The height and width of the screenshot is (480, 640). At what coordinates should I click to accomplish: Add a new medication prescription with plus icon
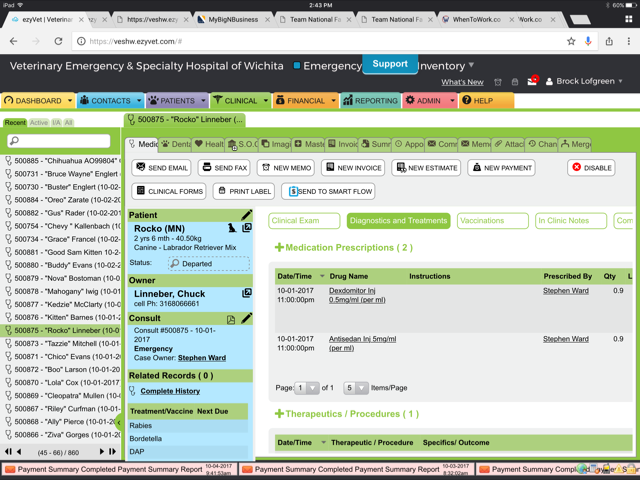(x=280, y=248)
